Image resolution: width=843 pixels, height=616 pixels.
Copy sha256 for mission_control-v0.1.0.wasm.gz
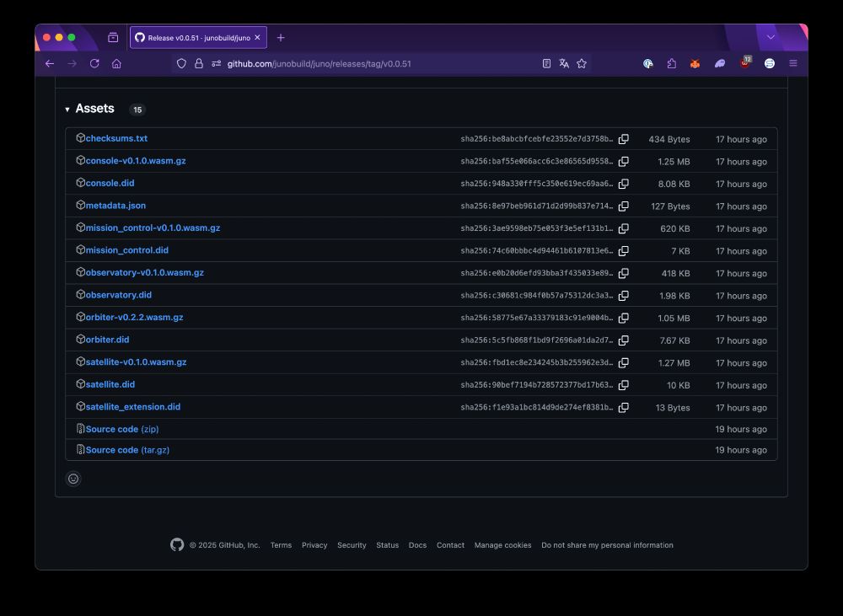point(623,228)
